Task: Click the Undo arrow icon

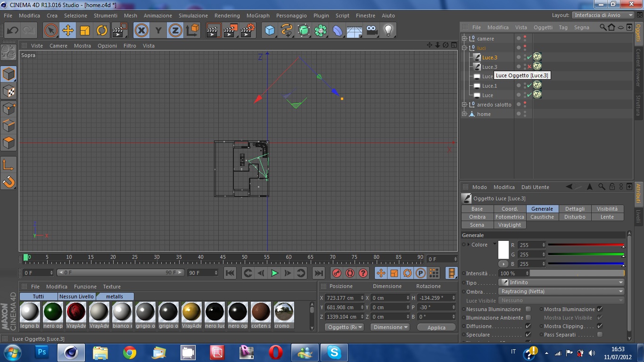Action: [12, 31]
